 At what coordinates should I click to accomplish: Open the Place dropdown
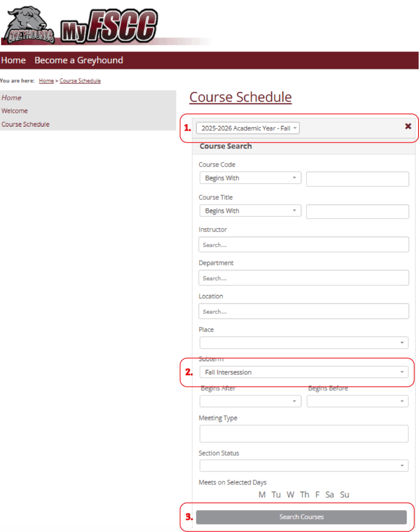coord(304,342)
